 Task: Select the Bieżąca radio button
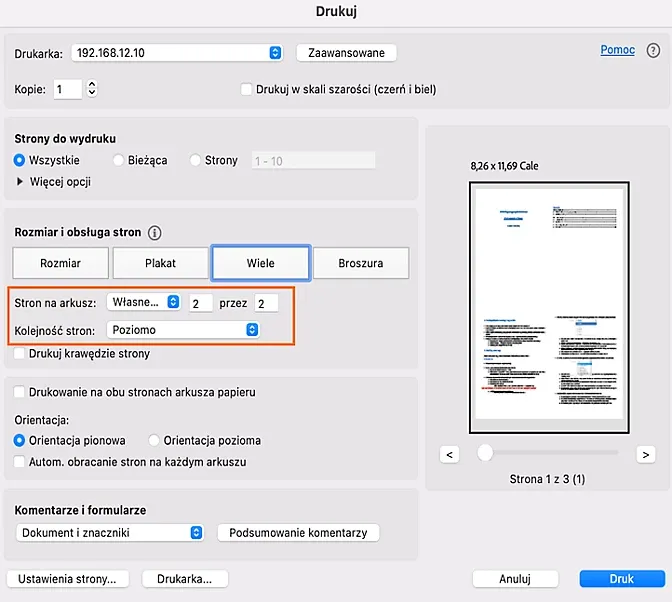[x=119, y=160]
